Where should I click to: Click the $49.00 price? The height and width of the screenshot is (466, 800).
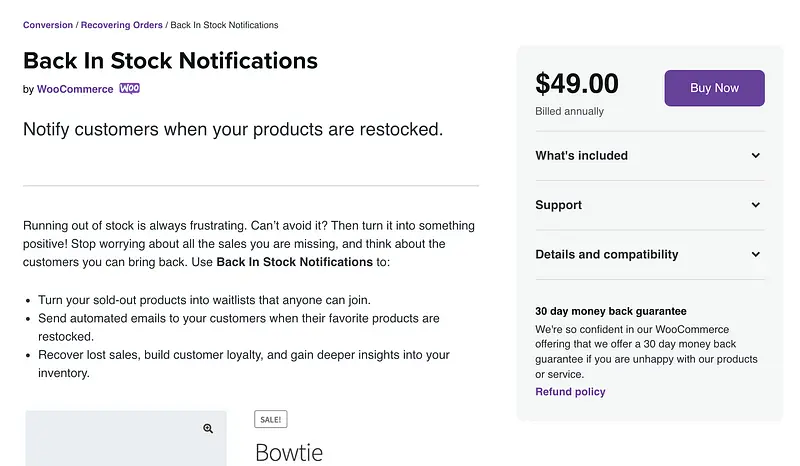pyautogui.click(x=577, y=83)
